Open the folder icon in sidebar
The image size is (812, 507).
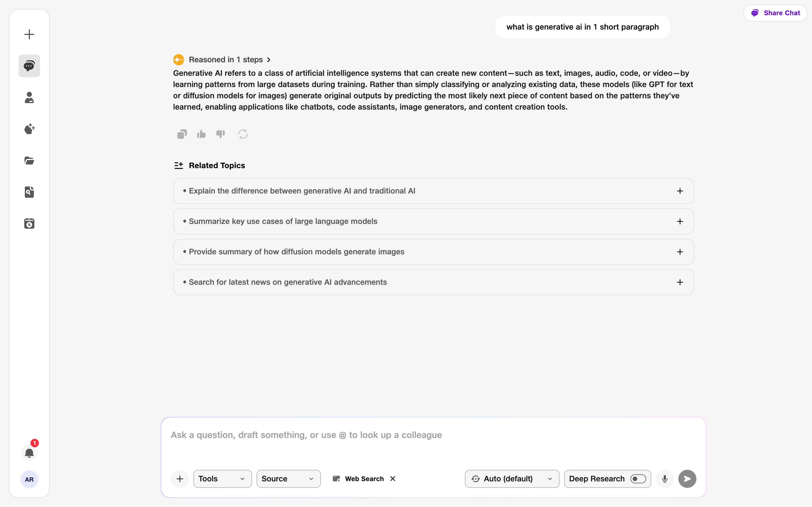click(29, 160)
